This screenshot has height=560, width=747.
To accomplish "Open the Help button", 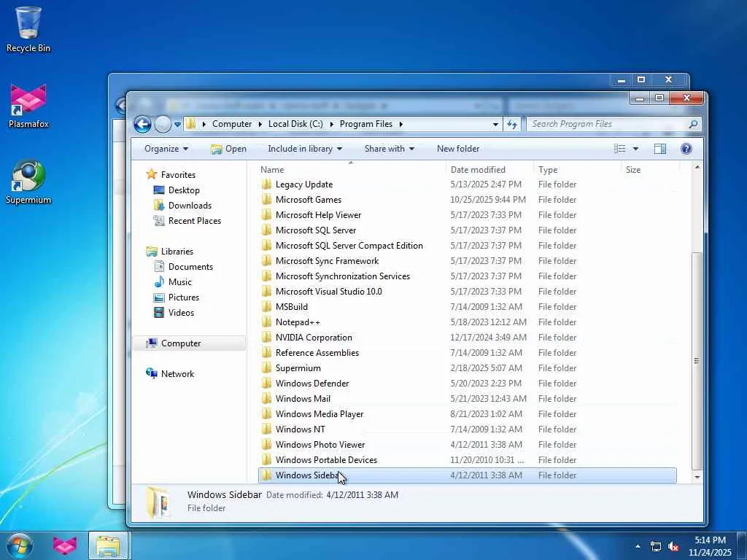I will tap(686, 149).
